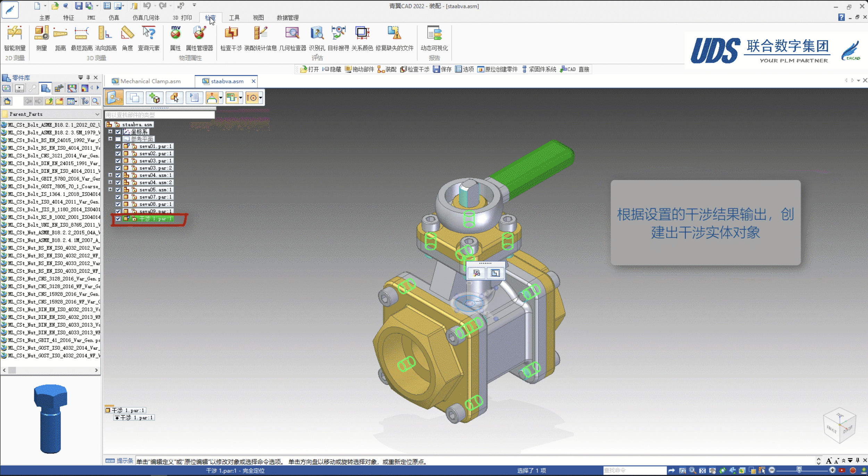Toggle checkbox for seva03.par:2

[x=118, y=168]
